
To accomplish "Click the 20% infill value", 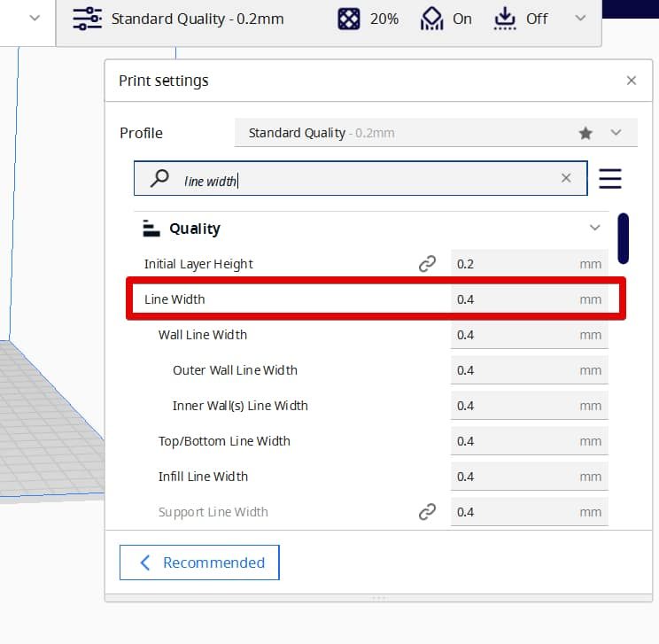I will point(384,19).
